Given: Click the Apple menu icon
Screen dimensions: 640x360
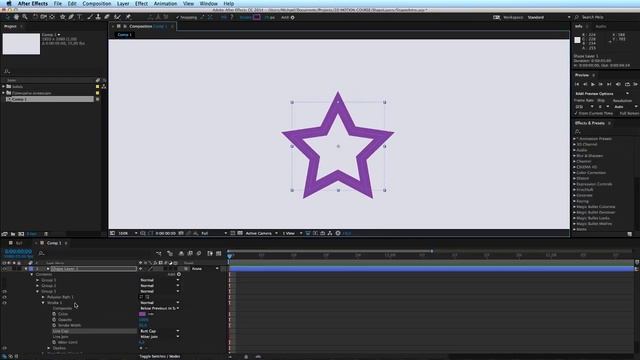Looking at the screenshot, I should 9,3.
